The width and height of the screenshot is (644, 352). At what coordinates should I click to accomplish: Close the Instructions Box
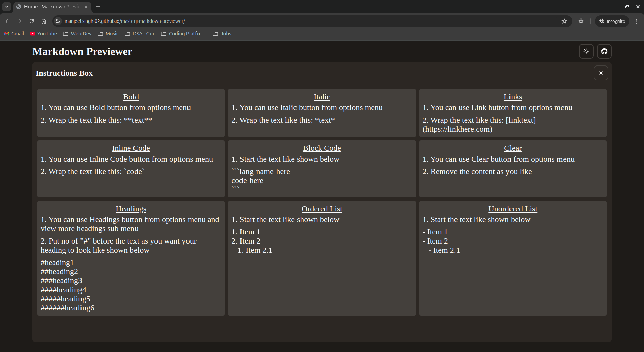point(601,73)
